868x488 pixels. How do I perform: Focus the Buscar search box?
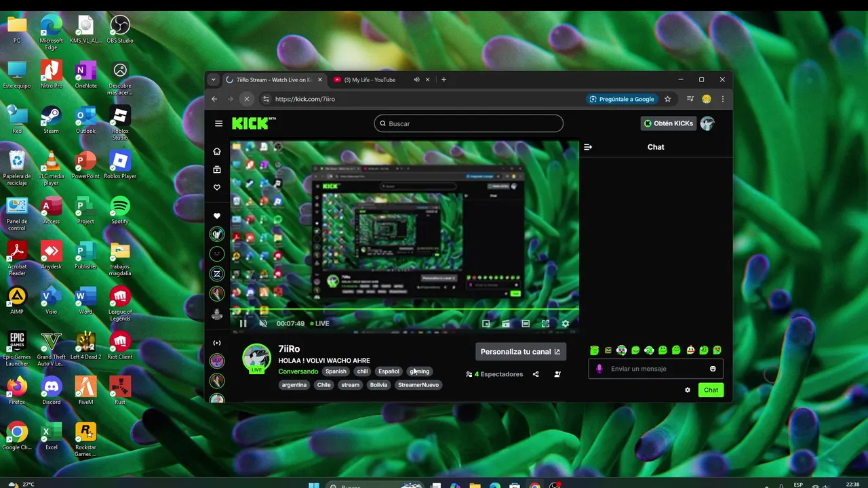click(469, 123)
